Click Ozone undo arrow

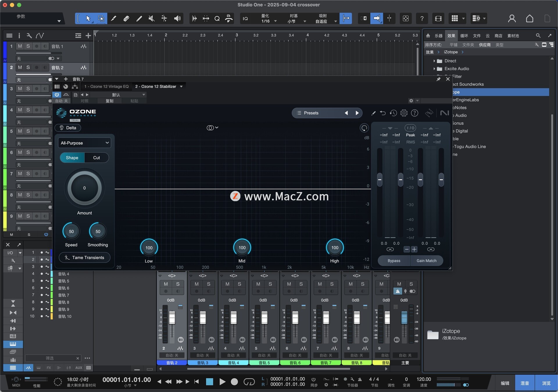coord(383,113)
